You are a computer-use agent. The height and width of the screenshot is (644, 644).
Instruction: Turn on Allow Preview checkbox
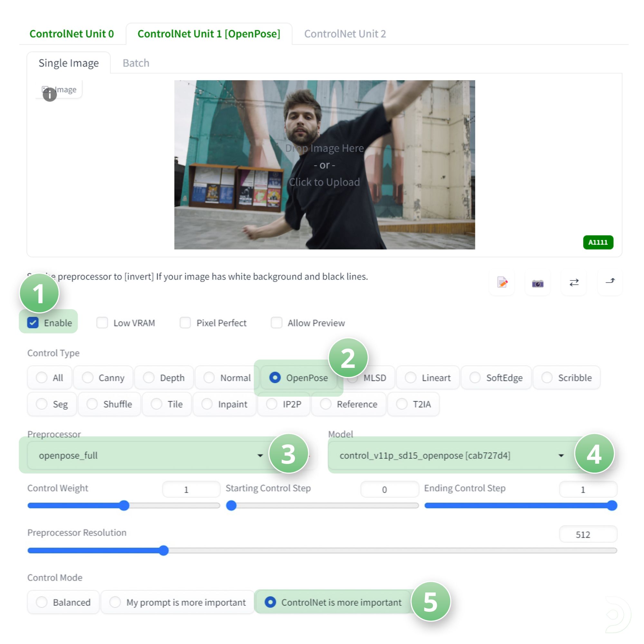276,323
